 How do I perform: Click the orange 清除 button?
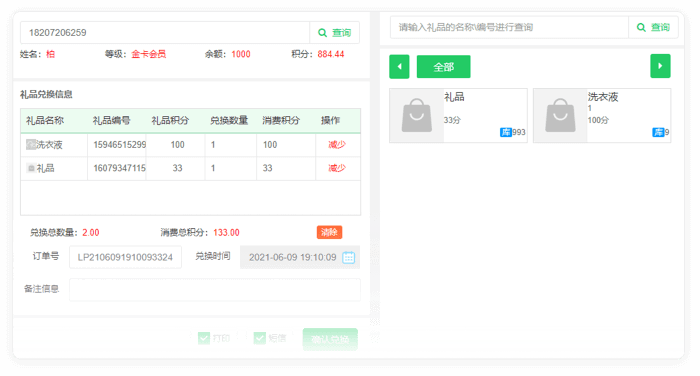(x=329, y=232)
